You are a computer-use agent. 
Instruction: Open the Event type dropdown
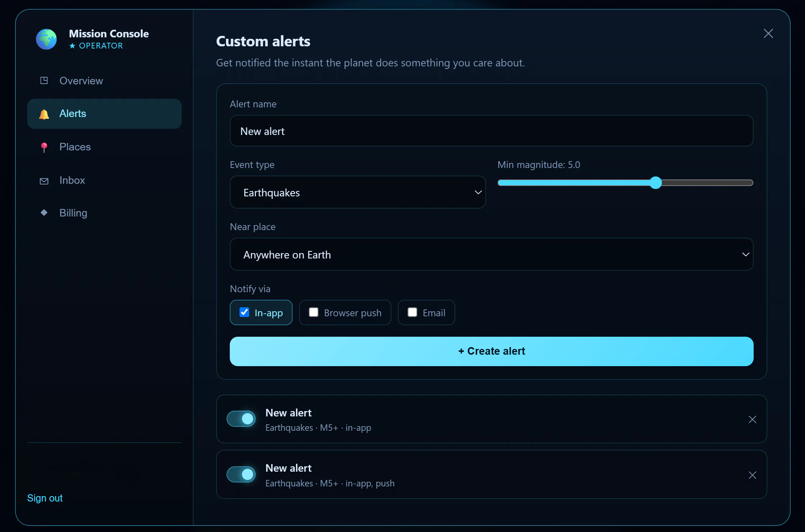click(x=358, y=192)
